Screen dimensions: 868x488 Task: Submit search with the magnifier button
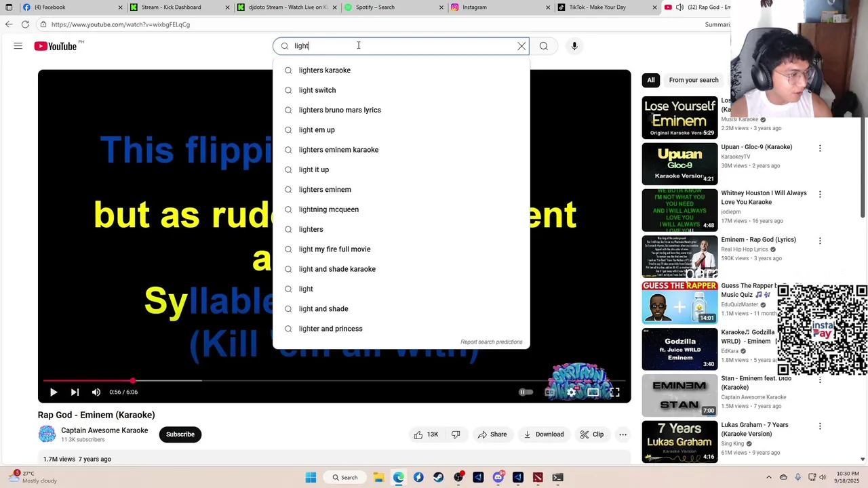point(544,46)
